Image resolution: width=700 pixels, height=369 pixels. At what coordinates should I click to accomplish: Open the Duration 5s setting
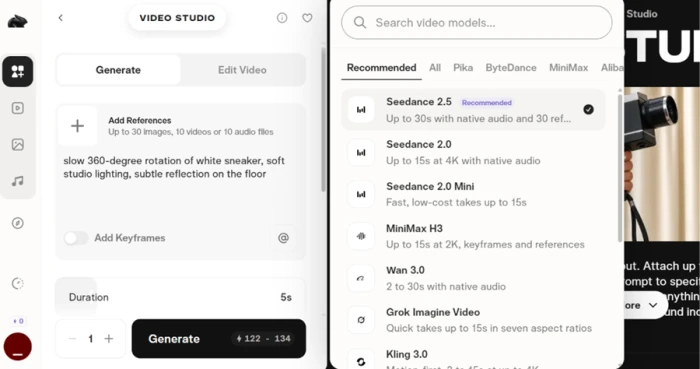pos(180,297)
